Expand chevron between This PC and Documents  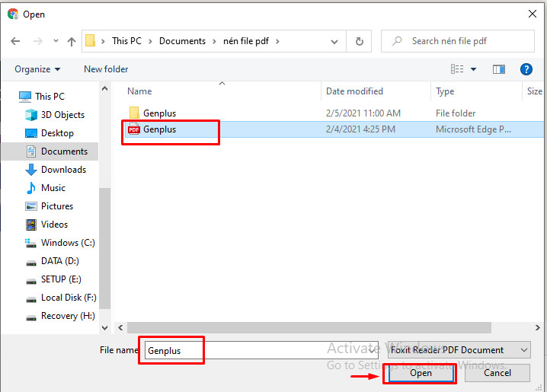click(x=150, y=41)
